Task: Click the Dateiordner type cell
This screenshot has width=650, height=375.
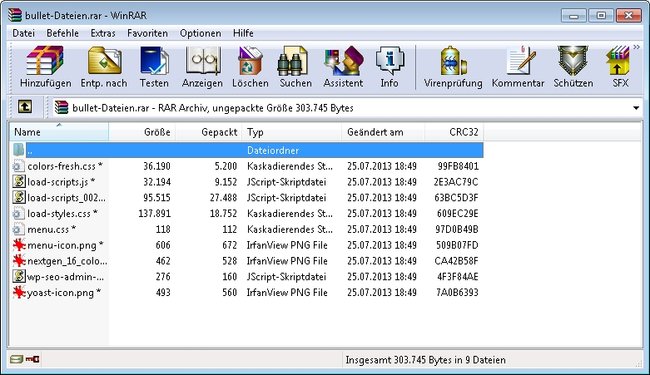Action: coord(273,150)
